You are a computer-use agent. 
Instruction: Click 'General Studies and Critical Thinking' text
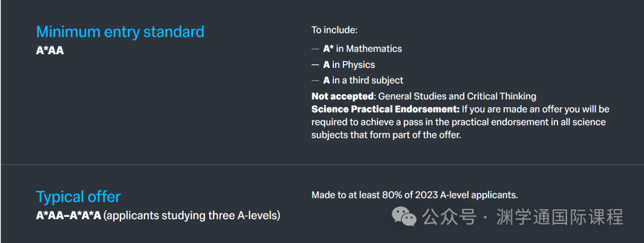pyautogui.click(x=457, y=96)
